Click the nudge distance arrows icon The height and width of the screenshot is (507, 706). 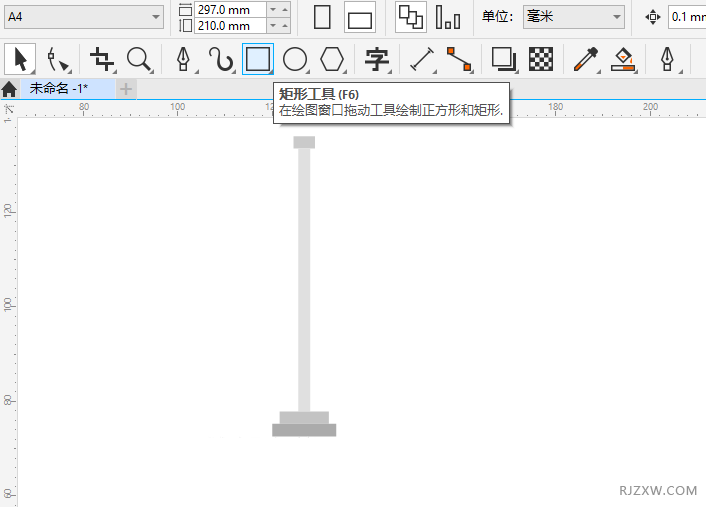[652, 17]
